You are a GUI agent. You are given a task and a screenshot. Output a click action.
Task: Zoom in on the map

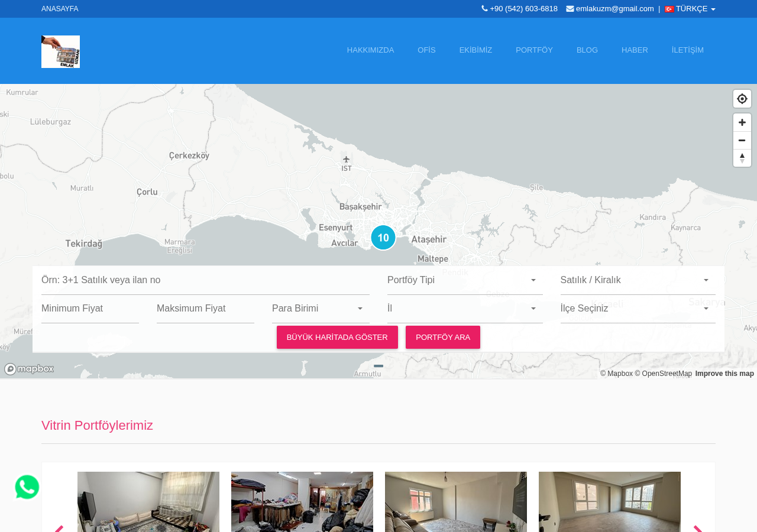click(742, 122)
